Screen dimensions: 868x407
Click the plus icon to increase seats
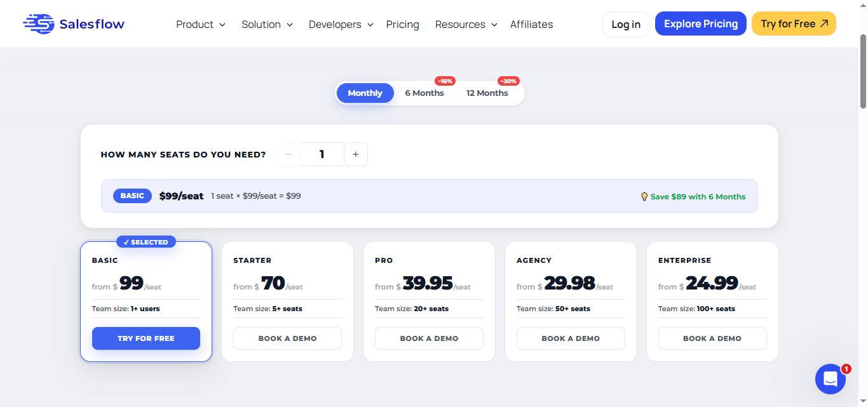click(355, 154)
